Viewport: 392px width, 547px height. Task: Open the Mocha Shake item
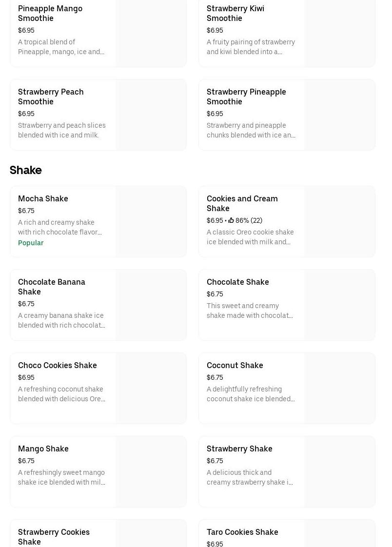(x=43, y=198)
